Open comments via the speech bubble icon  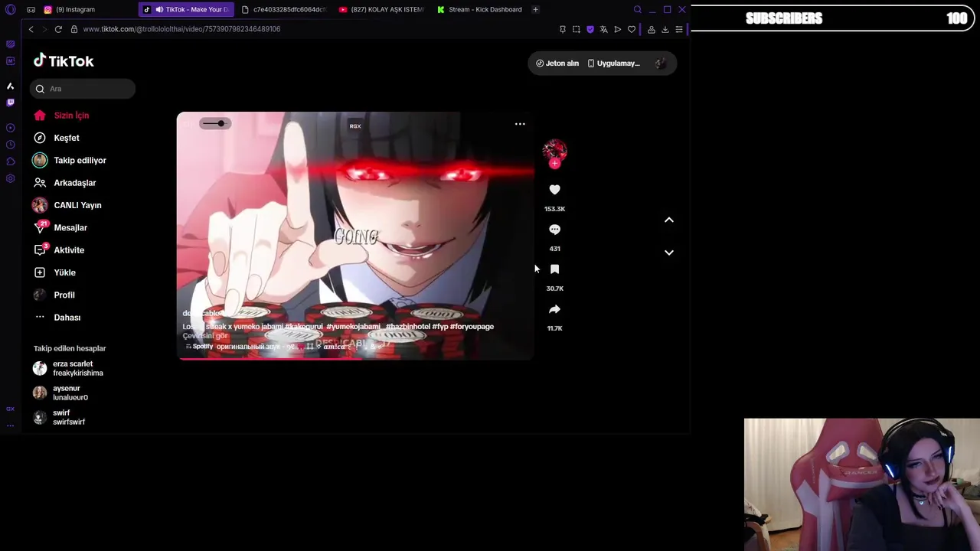pyautogui.click(x=554, y=230)
